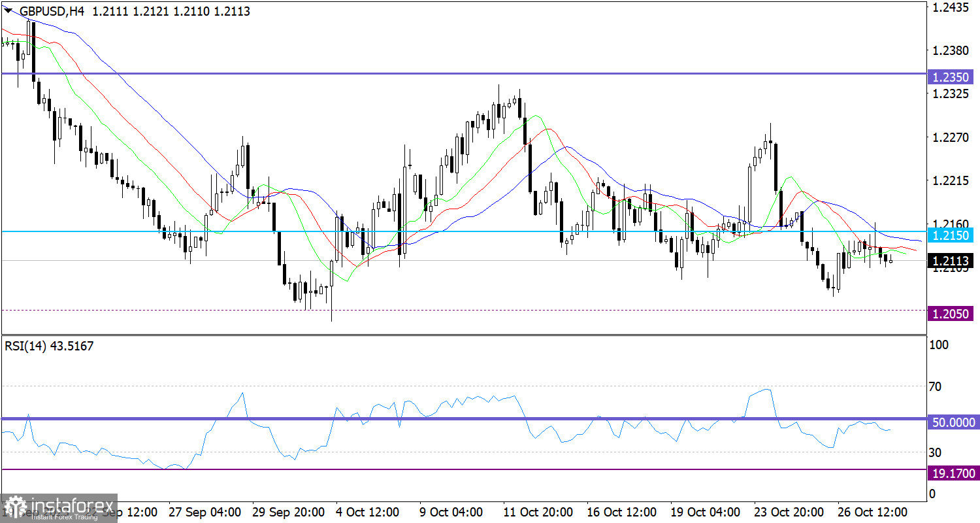
Task: Select the RSI(14) 43.5167 indicator title
Action: [49, 346]
